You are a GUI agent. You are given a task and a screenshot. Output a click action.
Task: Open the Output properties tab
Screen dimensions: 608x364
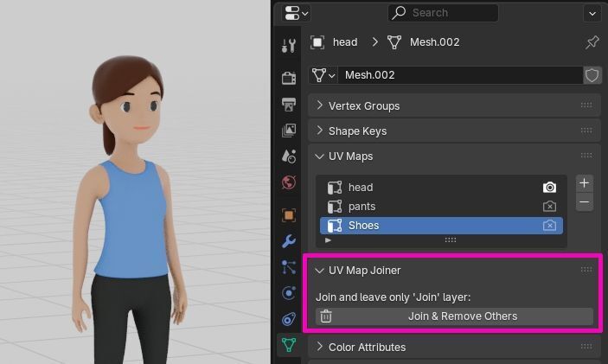(x=289, y=105)
